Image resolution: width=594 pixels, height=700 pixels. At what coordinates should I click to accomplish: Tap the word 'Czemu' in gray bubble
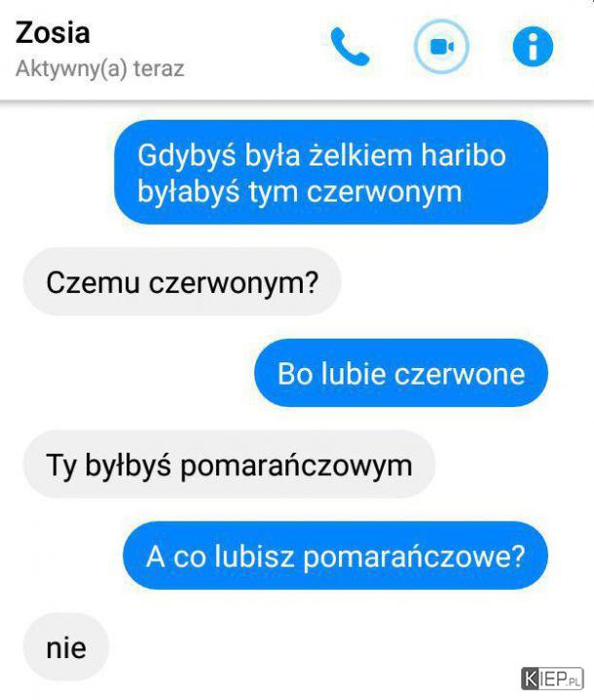pos(93,282)
